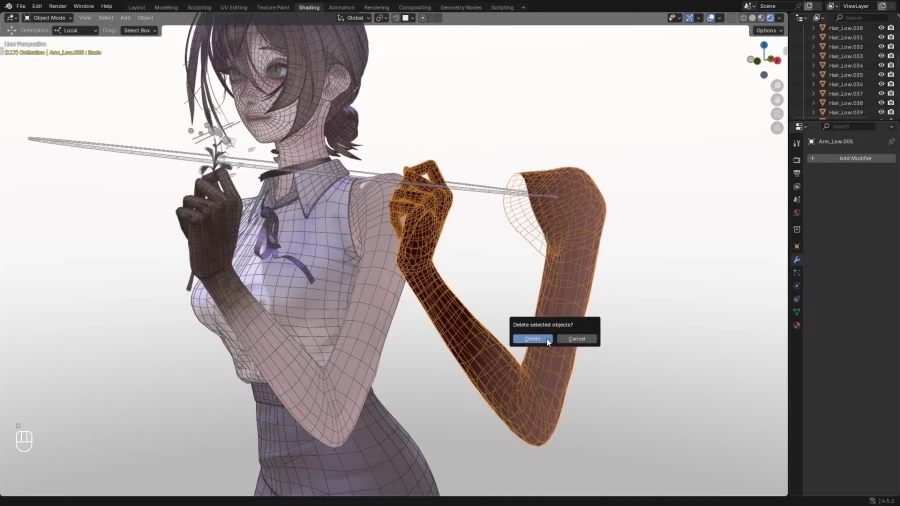Image resolution: width=900 pixels, height=506 pixels.
Task: Expand the Hair_Low.036 outliner row
Action: (813, 84)
